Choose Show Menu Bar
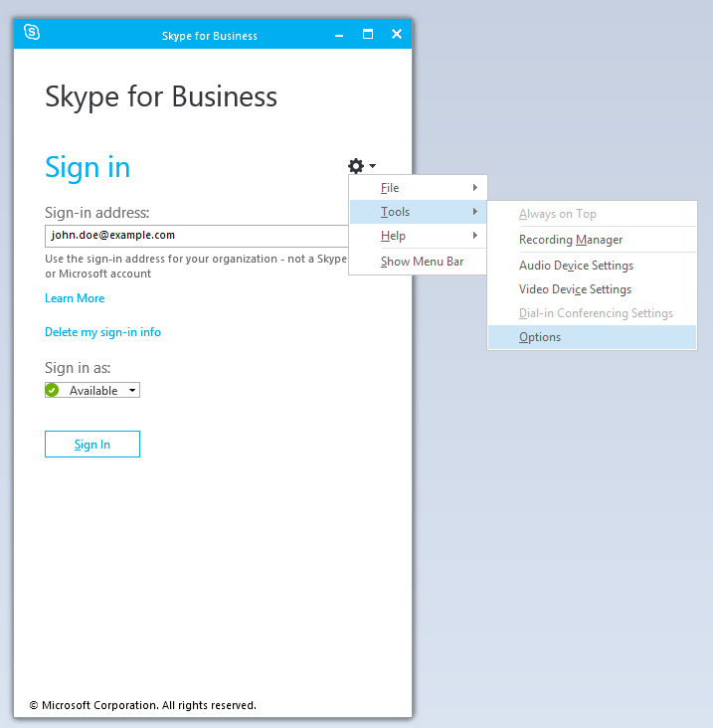Image resolution: width=713 pixels, height=728 pixels. click(422, 262)
